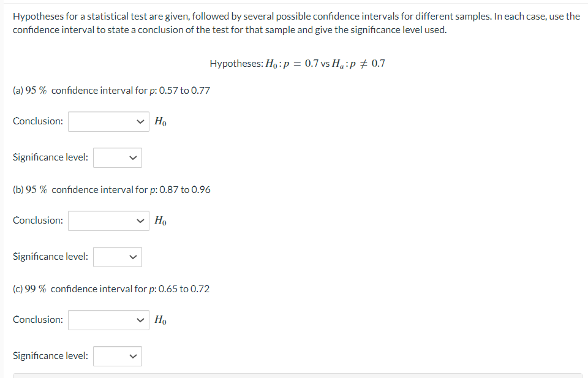Viewport: 588px width, 378px height.
Task: Click the question instructions paragraph at top
Action: pos(294,23)
